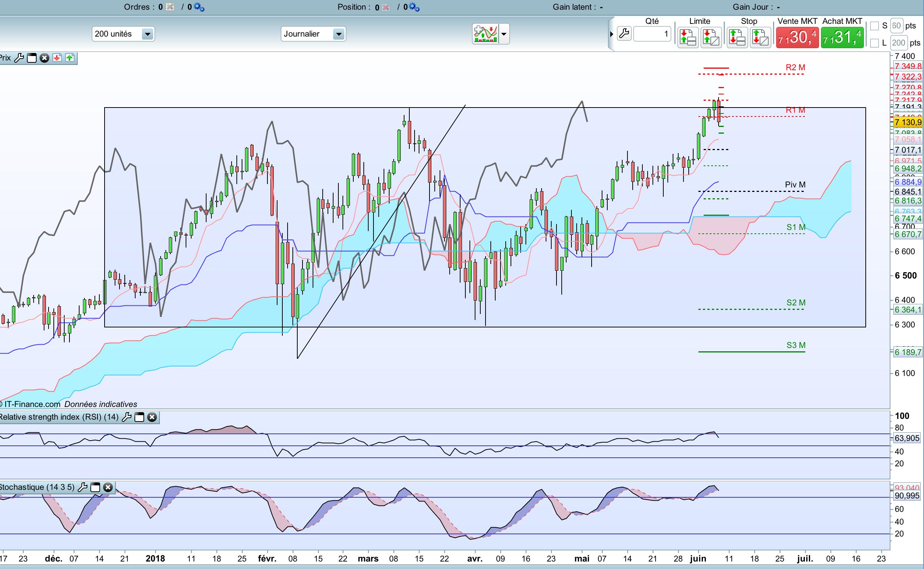Close the RSI indicator panel
Viewport: 924px width, 569px height.
tap(152, 417)
